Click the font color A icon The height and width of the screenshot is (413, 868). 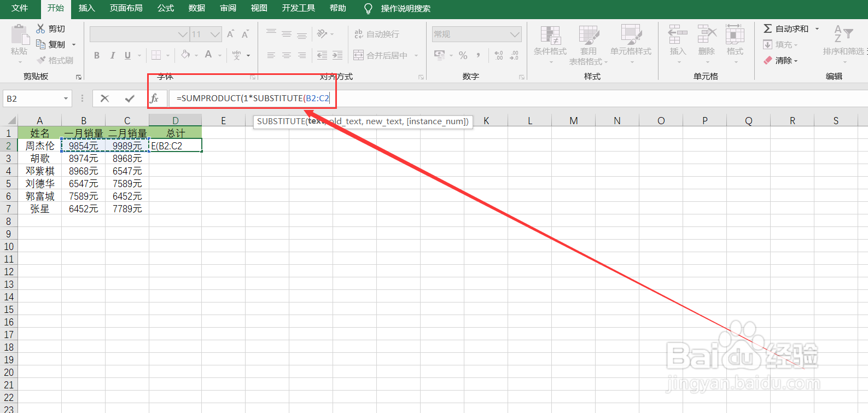208,55
